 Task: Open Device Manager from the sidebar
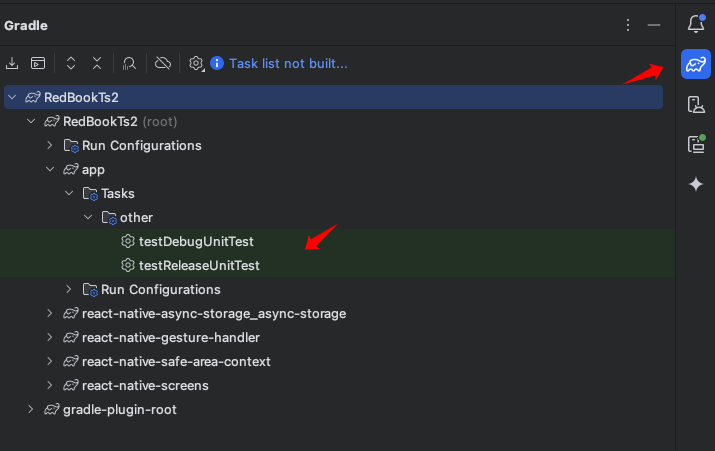tap(696, 104)
